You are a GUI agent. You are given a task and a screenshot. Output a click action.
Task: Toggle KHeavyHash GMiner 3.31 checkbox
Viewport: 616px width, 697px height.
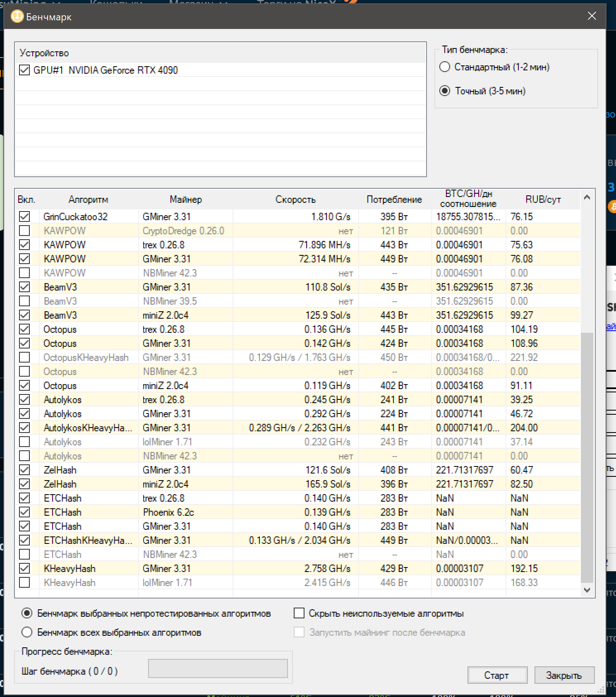click(24, 568)
